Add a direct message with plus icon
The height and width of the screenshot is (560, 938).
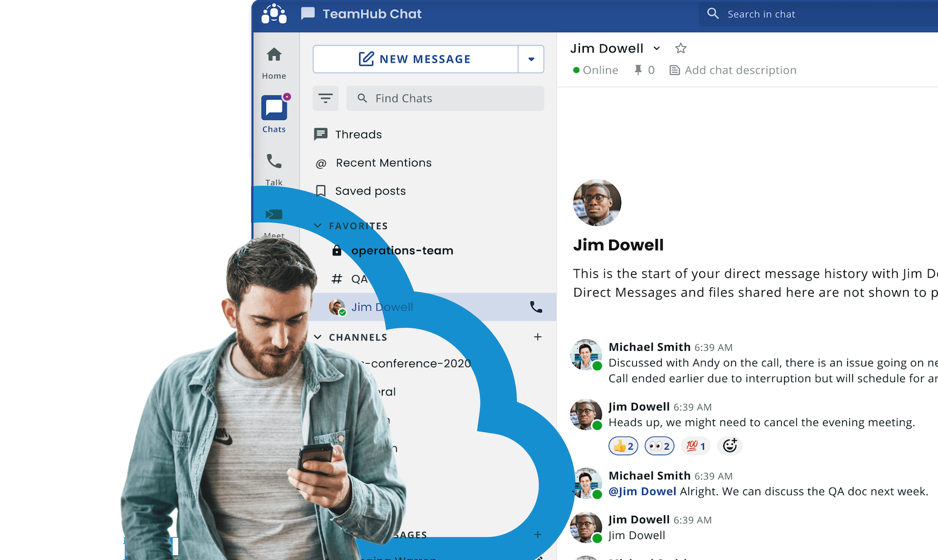coord(537,534)
